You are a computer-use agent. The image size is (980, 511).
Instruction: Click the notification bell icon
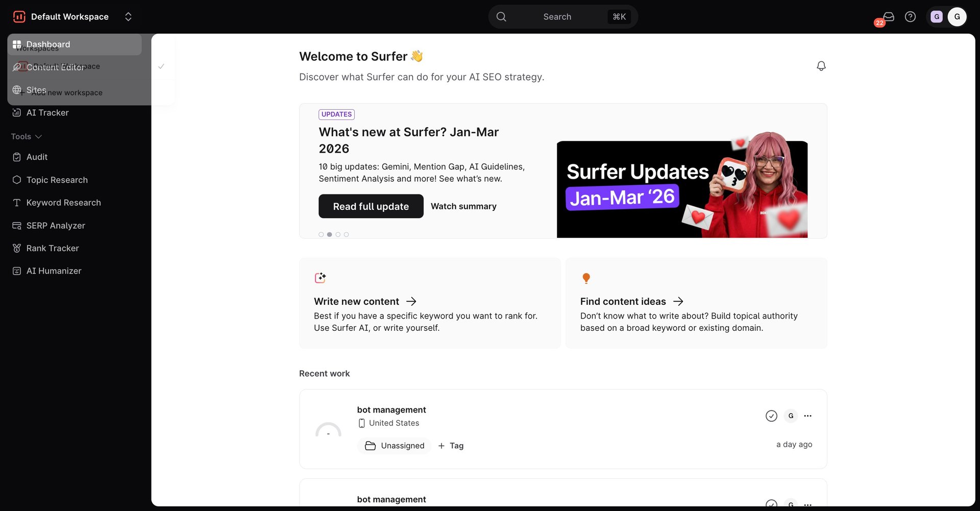[821, 66]
